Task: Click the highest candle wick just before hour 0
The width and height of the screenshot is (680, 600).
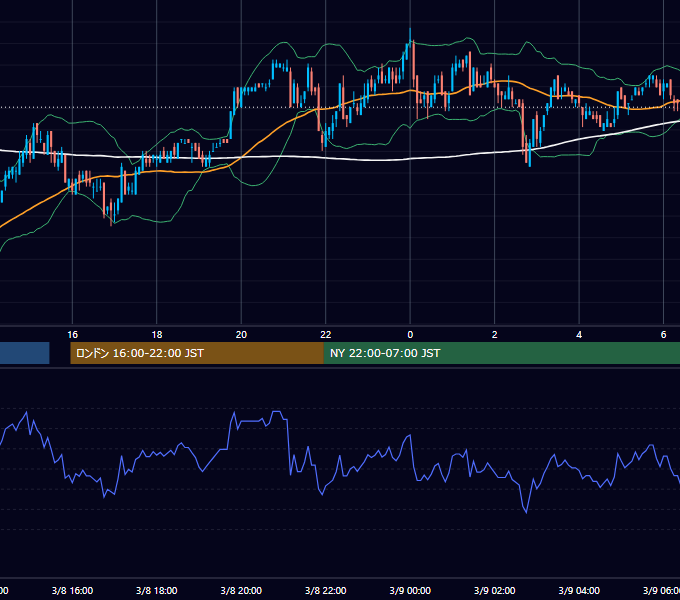Action: click(x=410, y=35)
